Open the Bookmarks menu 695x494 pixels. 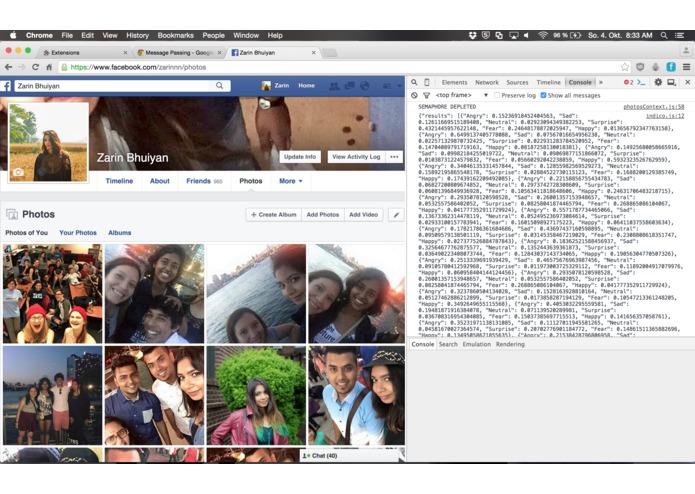point(176,35)
